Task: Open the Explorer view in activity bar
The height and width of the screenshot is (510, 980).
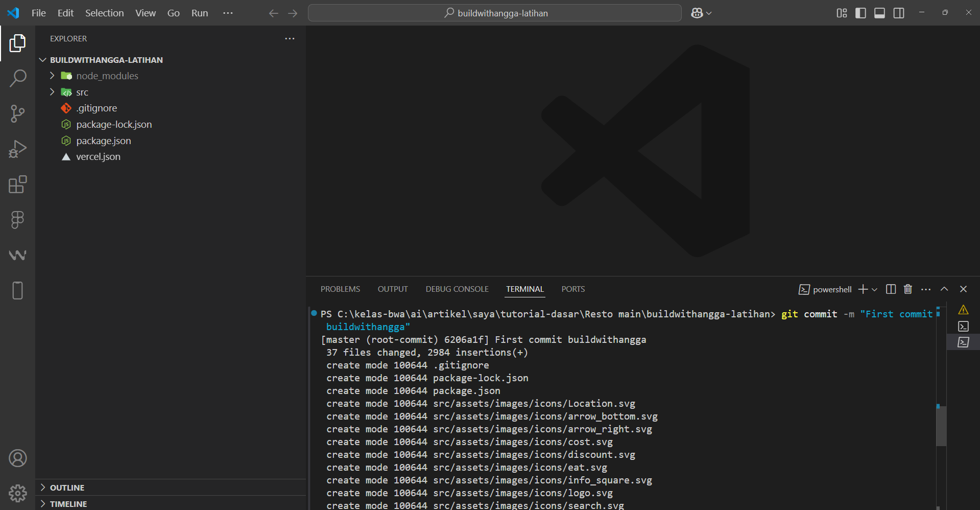Action: [17, 43]
